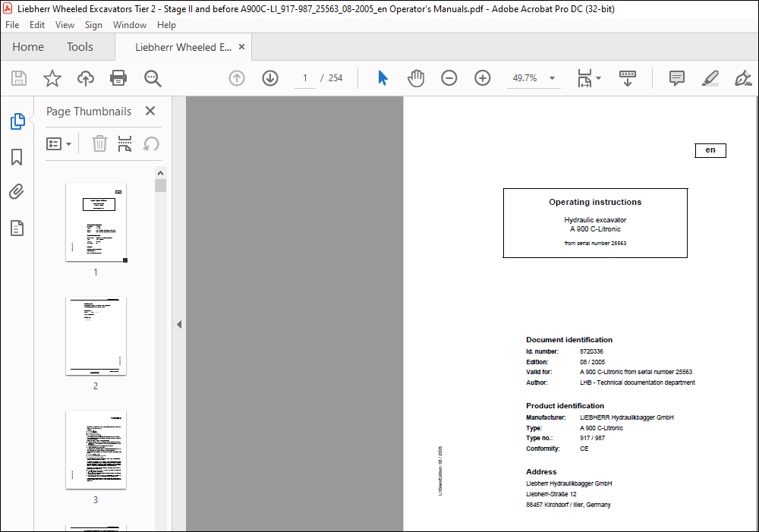The image size is (759, 532).
Task: Go to next page arrow
Action: 270,78
